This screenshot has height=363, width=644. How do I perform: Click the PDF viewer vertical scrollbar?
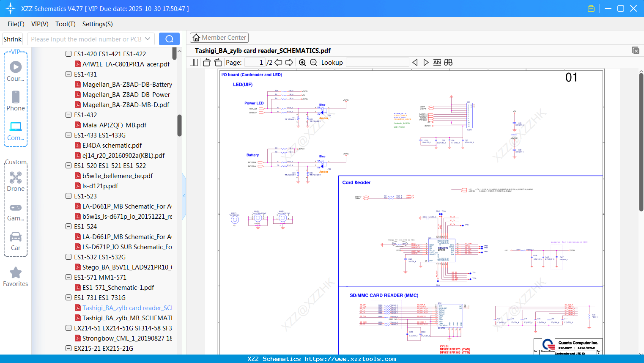(641, 142)
